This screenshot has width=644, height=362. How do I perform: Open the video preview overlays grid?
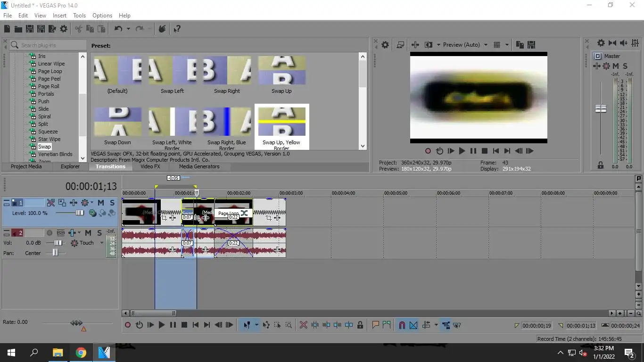click(496, 45)
